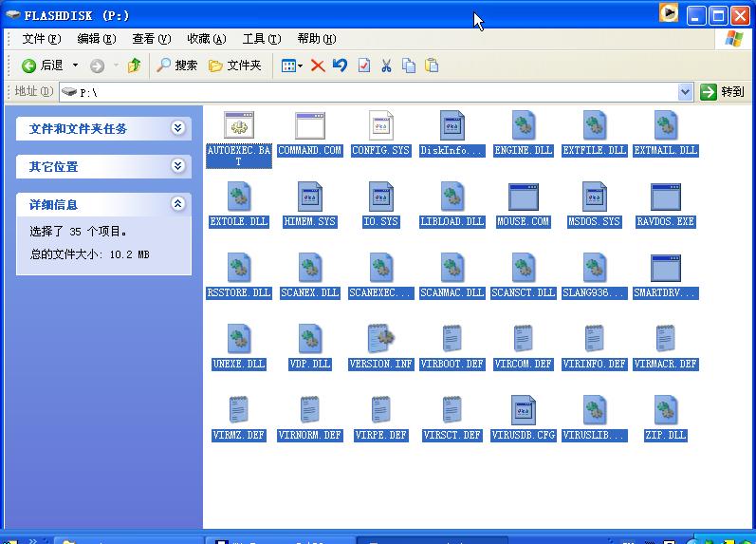Click the VIRCOM.DEF file name label
The height and width of the screenshot is (544, 756).
point(523,364)
